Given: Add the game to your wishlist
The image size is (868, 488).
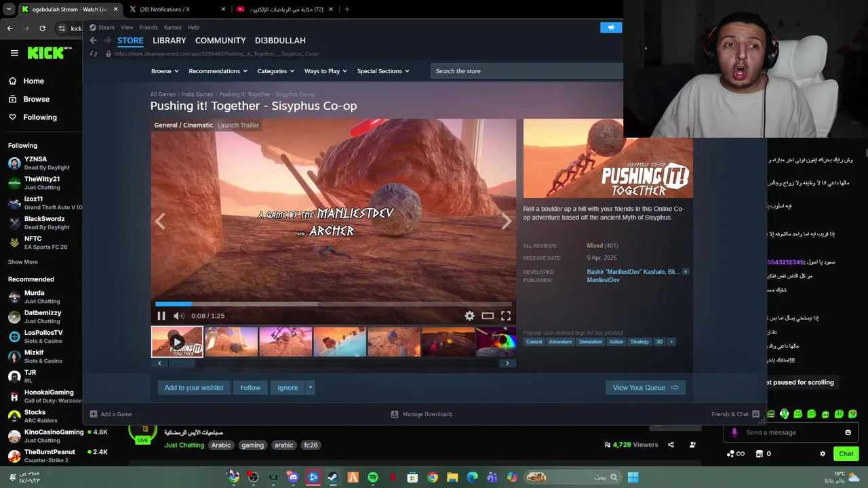Looking at the screenshot, I should (x=193, y=388).
